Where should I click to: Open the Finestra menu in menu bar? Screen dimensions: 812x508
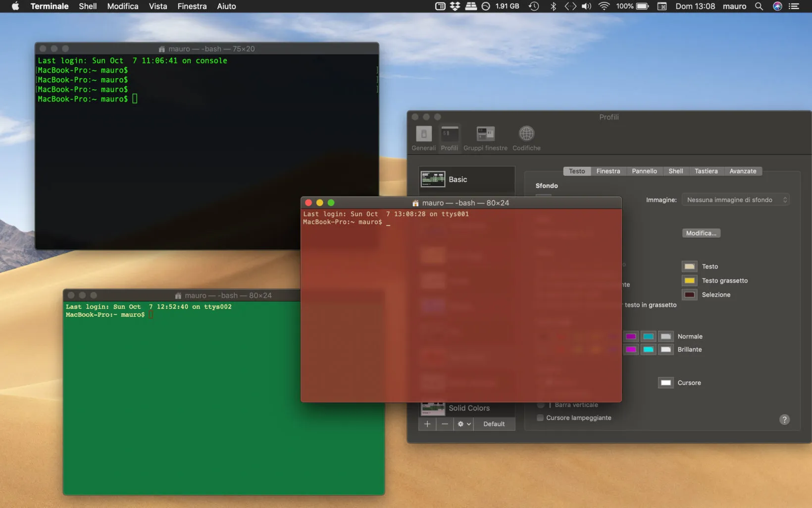point(192,6)
